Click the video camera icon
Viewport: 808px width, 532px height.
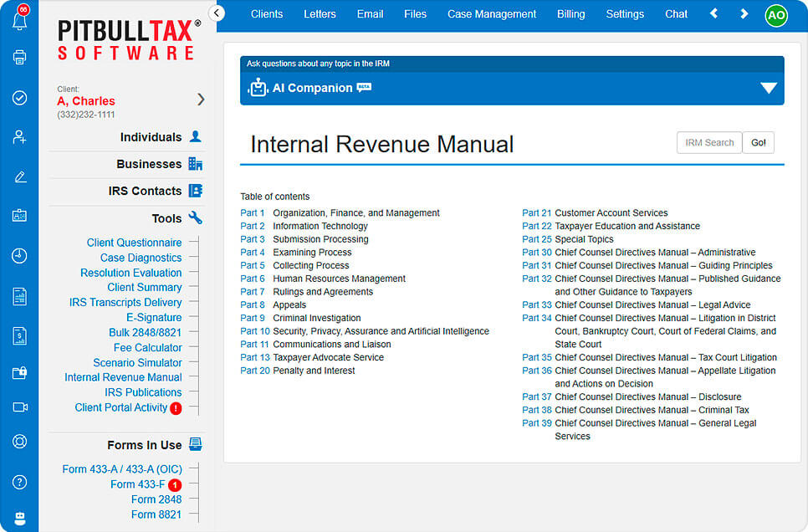19,407
